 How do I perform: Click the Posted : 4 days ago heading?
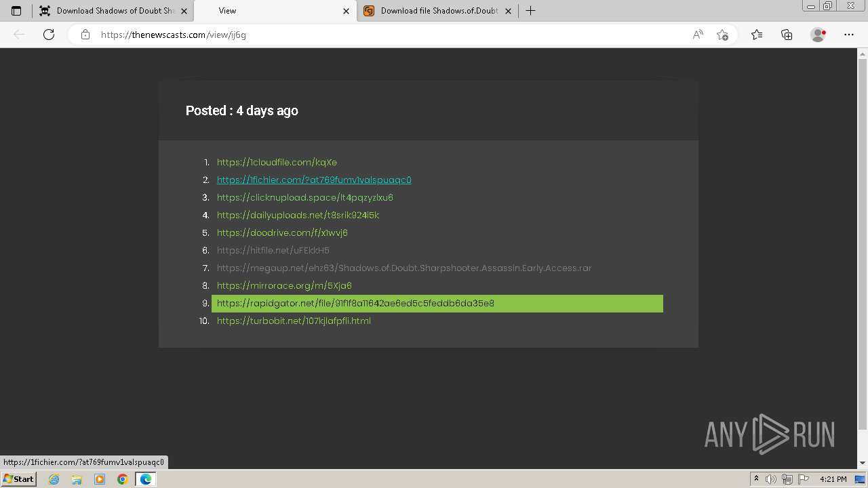tap(242, 110)
